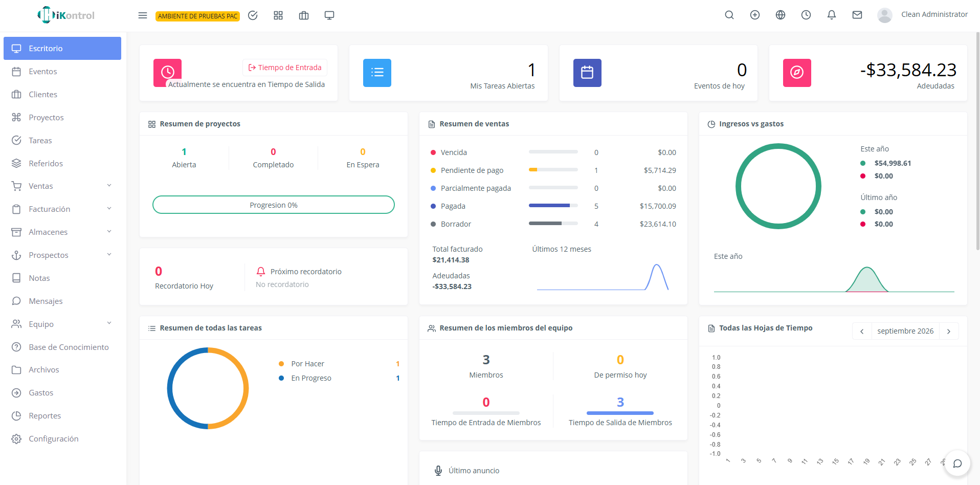This screenshot has height=485, width=980.
Task: Open Reportes in sidebar
Action: pyautogui.click(x=62, y=416)
